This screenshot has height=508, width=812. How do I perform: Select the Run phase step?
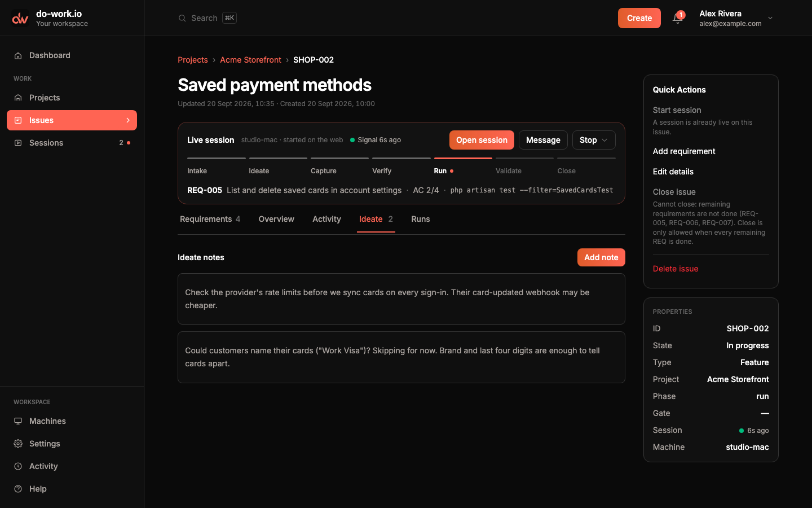pyautogui.click(x=463, y=166)
